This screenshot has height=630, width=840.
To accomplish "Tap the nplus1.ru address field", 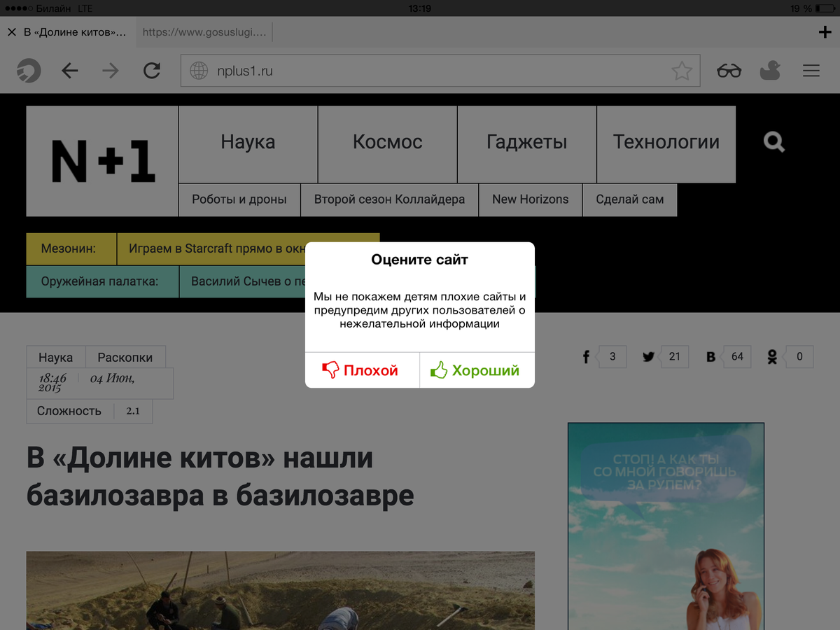I will (440, 71).
